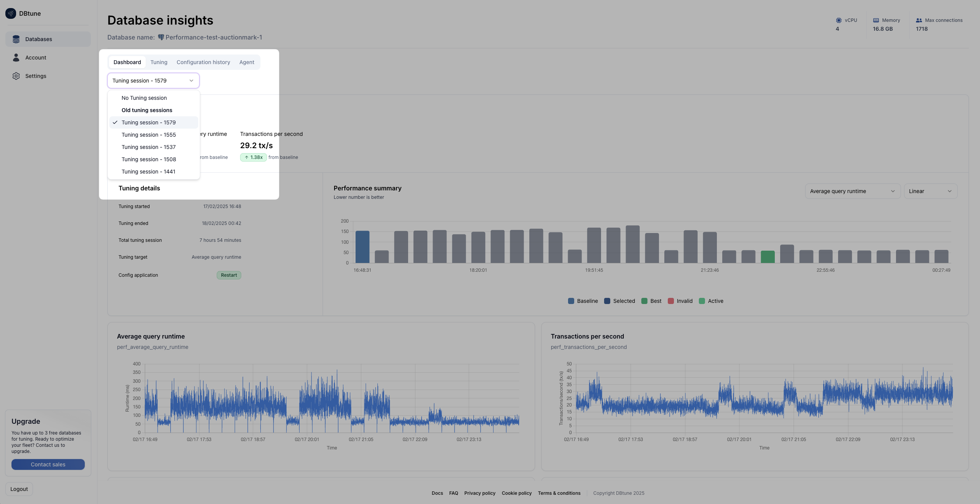
Task: Collapse the Tuning session - 1579 dropdown
Action: pos(153,81)
